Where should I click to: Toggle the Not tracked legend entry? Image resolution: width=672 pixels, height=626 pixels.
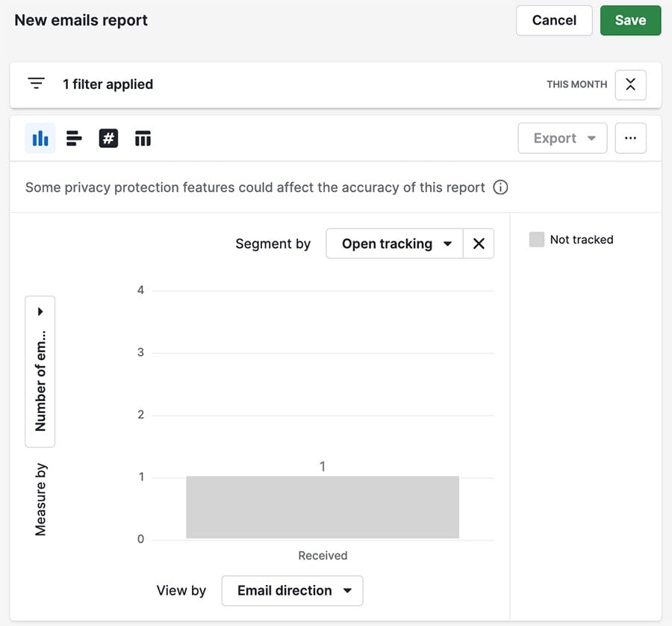(x=571, y=239)
